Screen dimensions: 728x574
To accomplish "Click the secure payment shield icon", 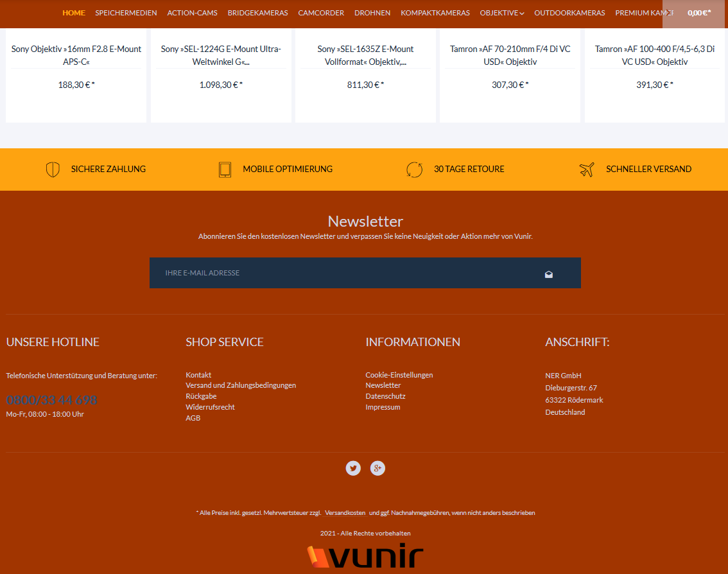I will pos(53,170).
